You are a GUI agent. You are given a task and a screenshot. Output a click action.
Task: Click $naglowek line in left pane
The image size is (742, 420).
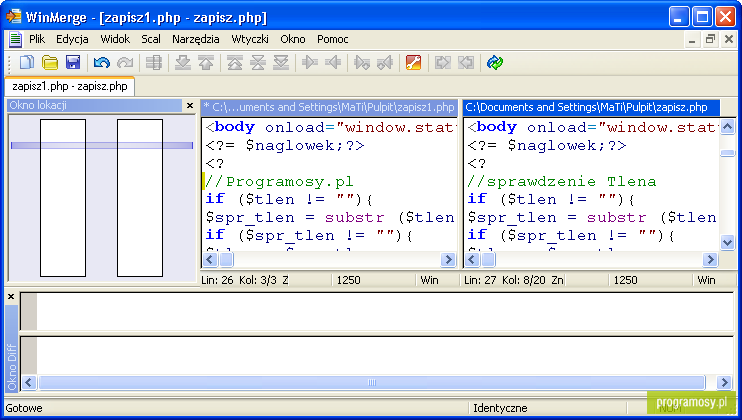coord(285,146)
